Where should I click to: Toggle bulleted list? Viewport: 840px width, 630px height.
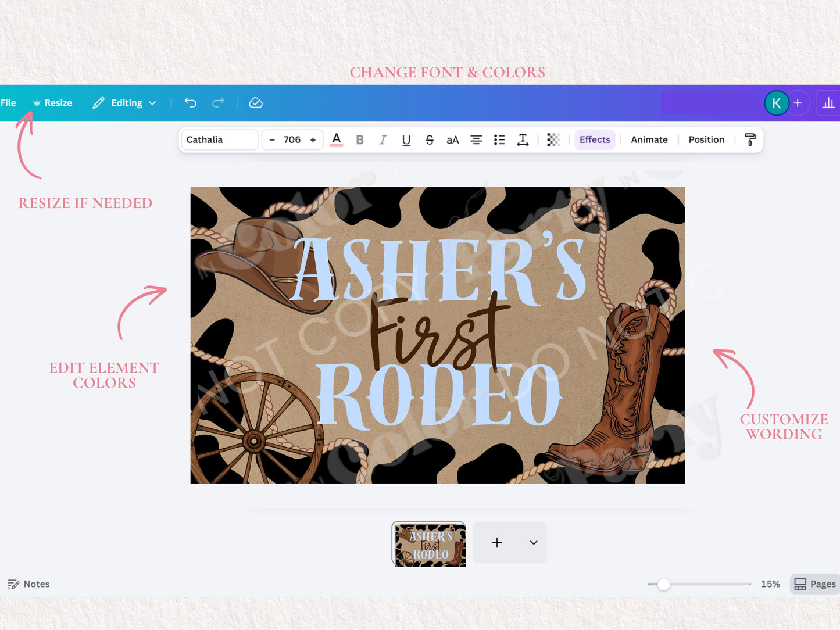click(x=499, y=139)
